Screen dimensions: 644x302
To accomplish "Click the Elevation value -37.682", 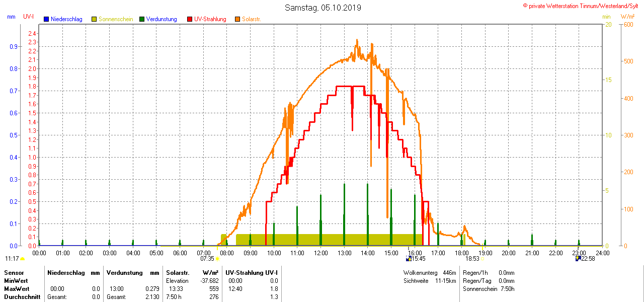I will point(209,280).
